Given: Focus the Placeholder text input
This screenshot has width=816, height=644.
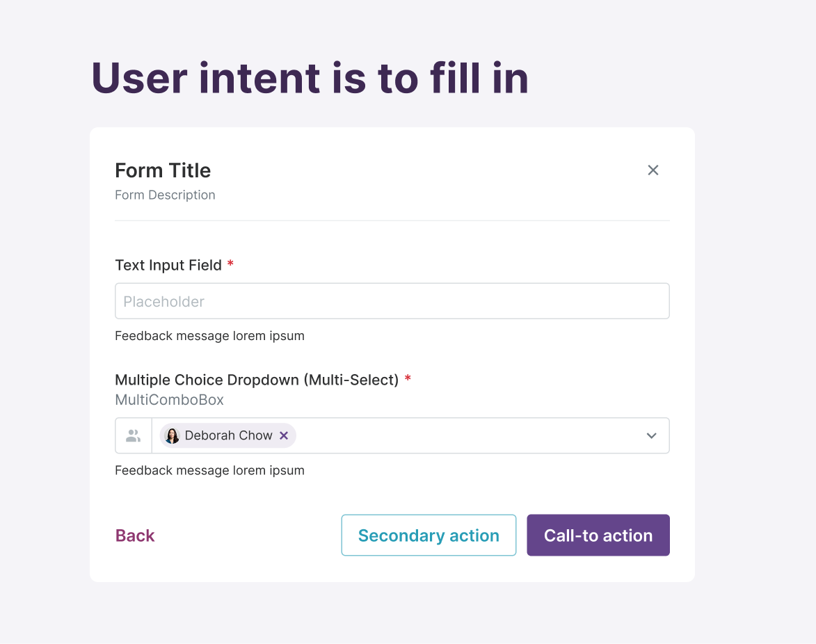Looking at the screenshot, I should coord(392,301).
